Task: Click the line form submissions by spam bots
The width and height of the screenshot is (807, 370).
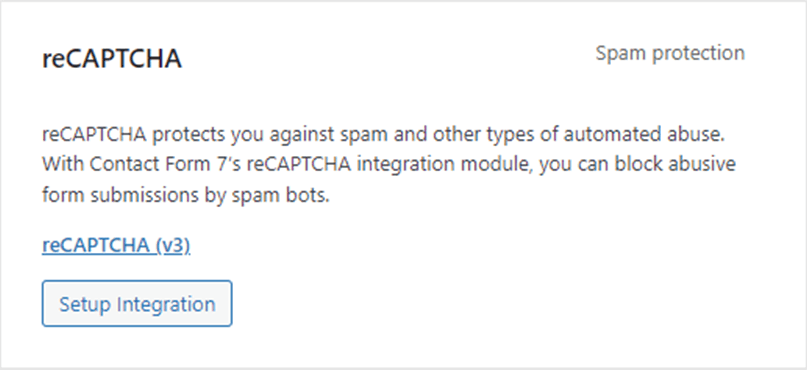Action: [x=185, y=196]
